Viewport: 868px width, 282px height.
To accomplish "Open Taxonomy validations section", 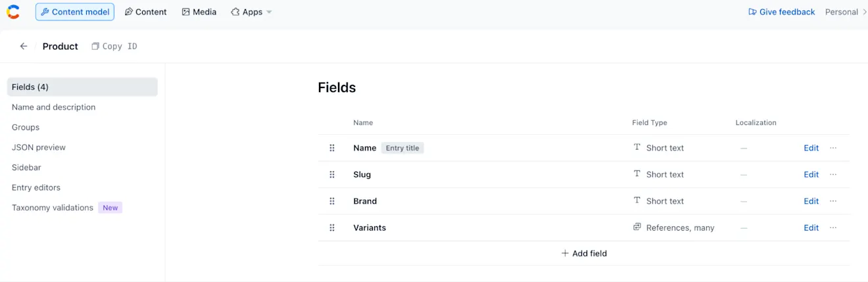I will 53,208.
